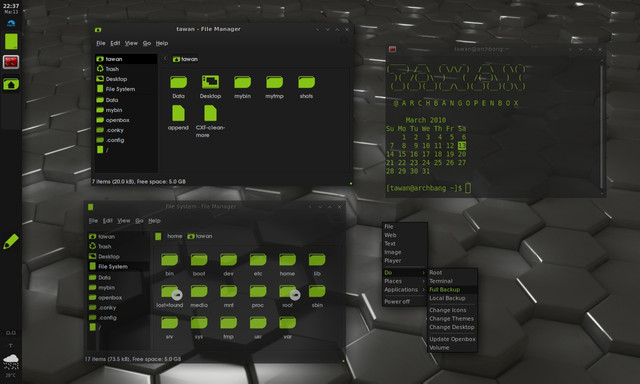
Task: Expand the Places submenu
Action: 404,281
